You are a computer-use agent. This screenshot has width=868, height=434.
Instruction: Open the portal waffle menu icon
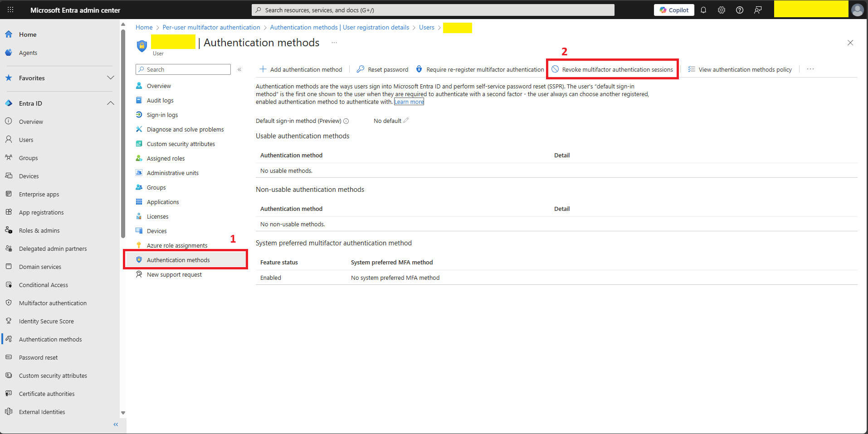pyautogui.click(x=10, y=10)
